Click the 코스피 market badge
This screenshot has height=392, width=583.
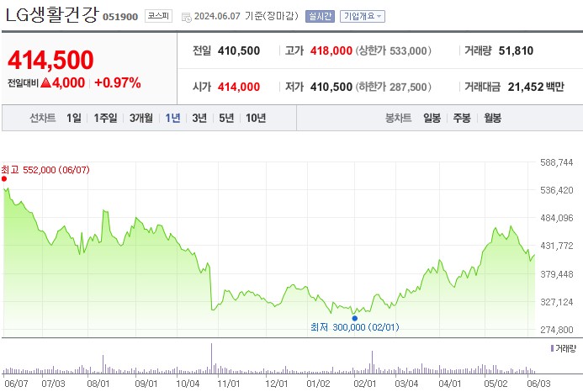(158, 16)
